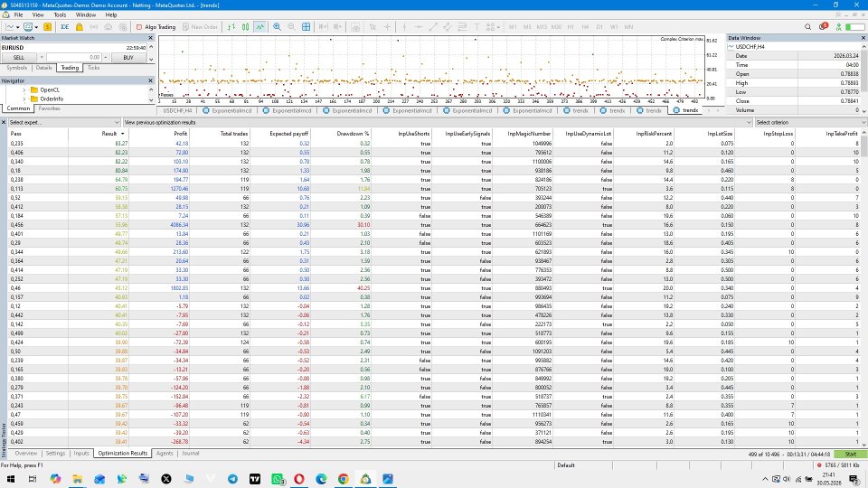Click the green Start button
The image size is (868, 488).
point(850,454)
